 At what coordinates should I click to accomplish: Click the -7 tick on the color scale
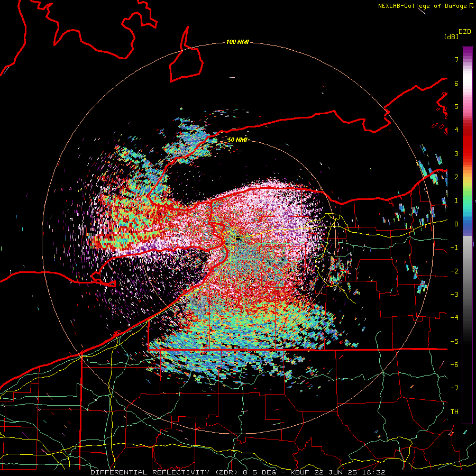click(454, 388)
